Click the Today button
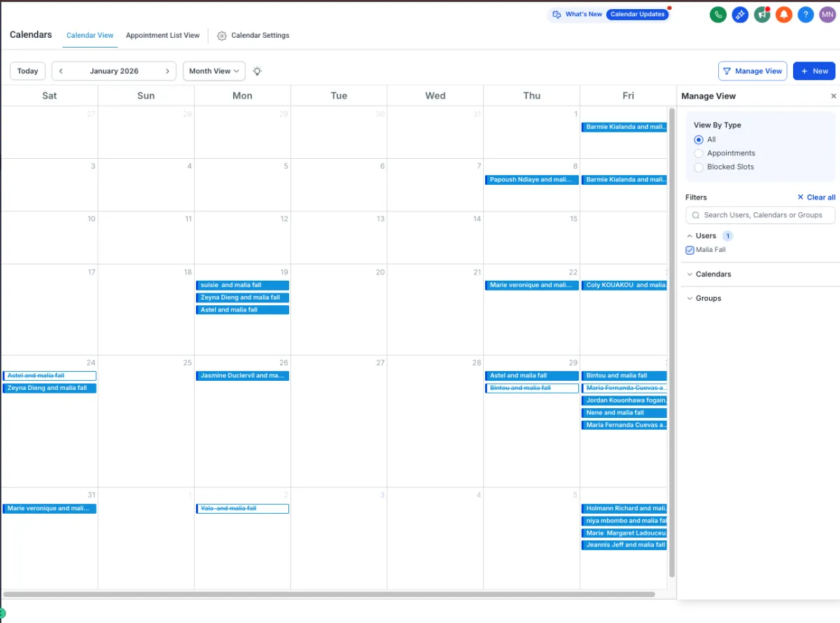This screenshot has height=623, width=840. click(28, 71)
